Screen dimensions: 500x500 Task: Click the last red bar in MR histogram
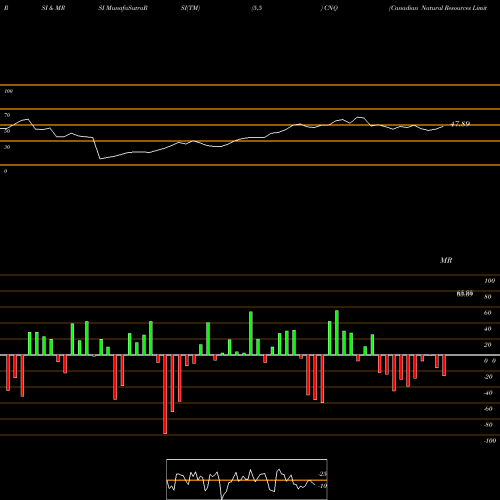tap(444, 366)
